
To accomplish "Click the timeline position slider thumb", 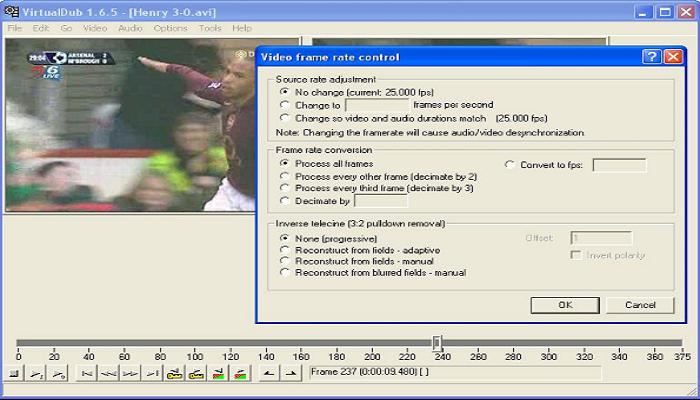I will pos(437,343).
